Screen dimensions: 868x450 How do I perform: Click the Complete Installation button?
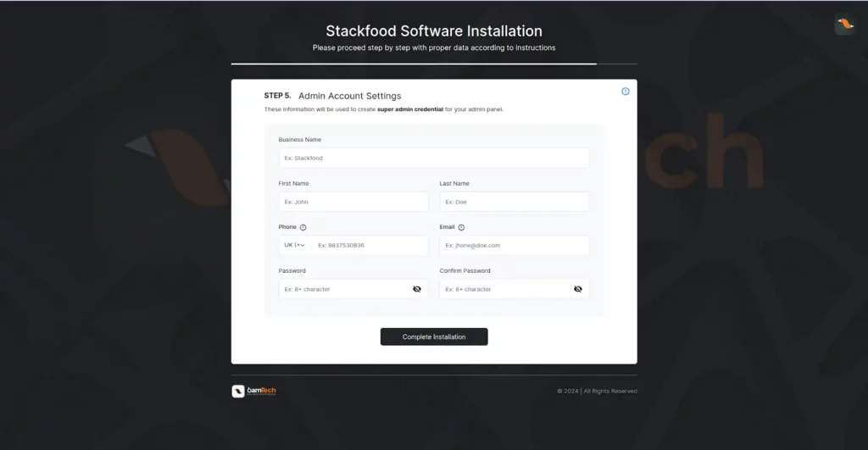click(434, 336)
